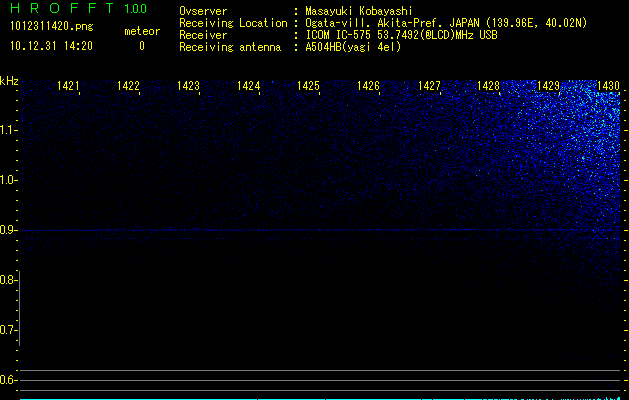Click the 1430 time marker
The width and height of the screenshot is (629, 400).
609,86
